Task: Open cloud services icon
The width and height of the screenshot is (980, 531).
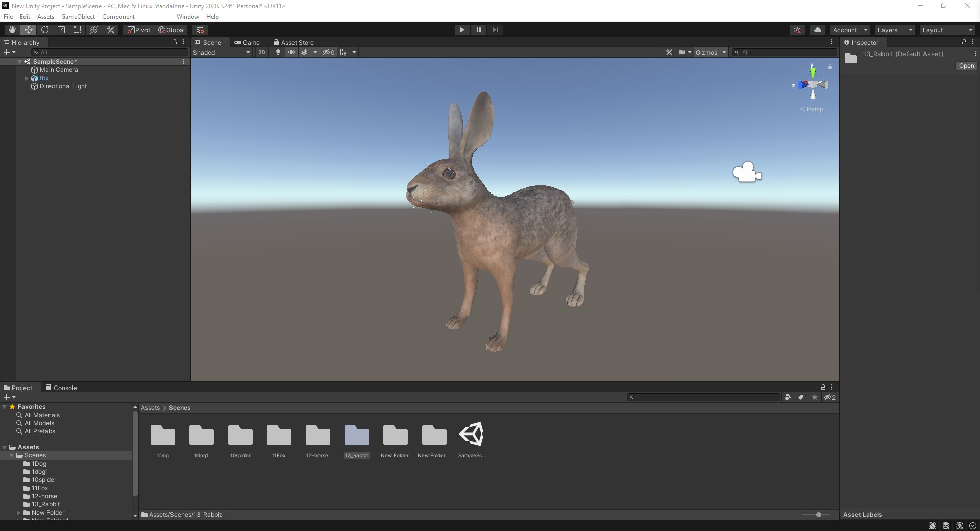Action: 817,30
